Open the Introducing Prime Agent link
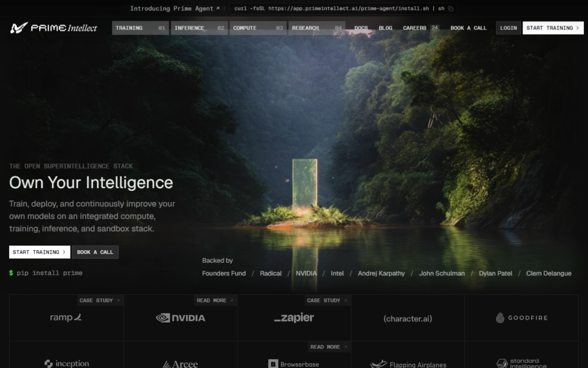Image resolution: width=588 pixels, height=368 pixels. click(x=175, y=8)
